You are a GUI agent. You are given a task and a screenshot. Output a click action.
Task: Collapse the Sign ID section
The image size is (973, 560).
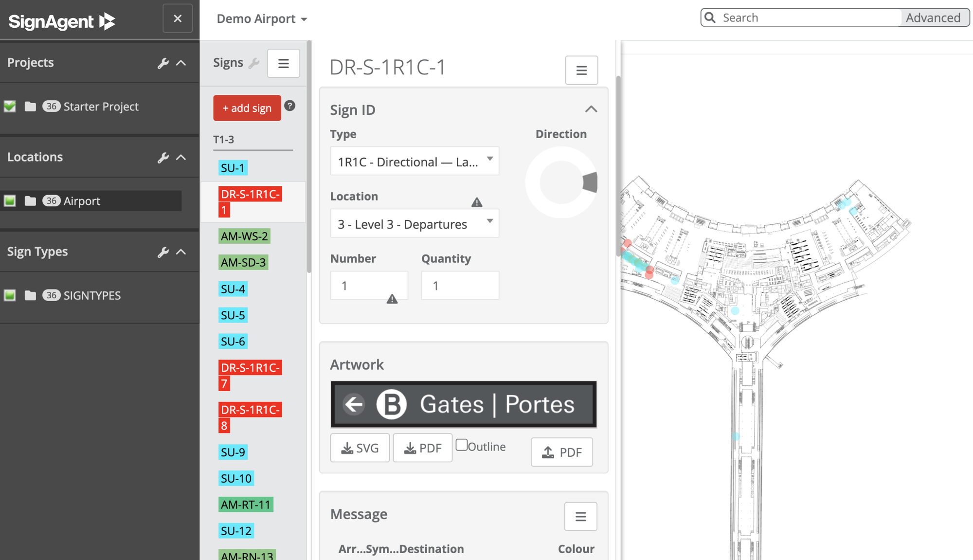591,109
